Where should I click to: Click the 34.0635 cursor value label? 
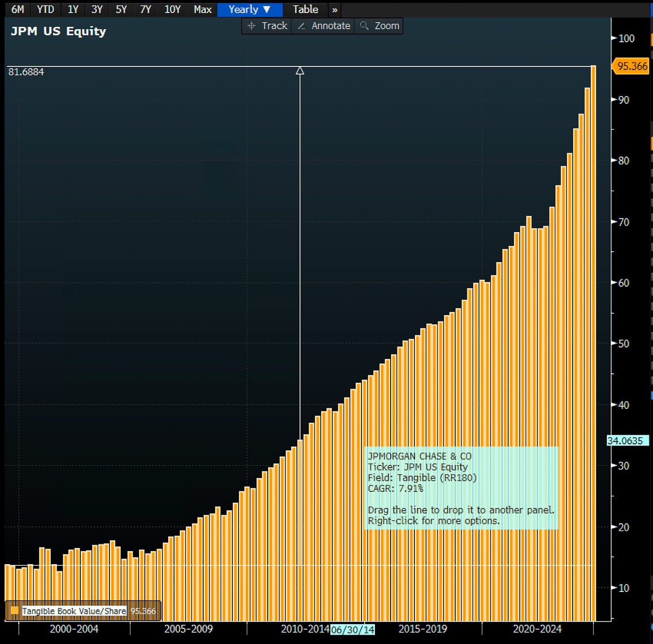pos(627,441)
